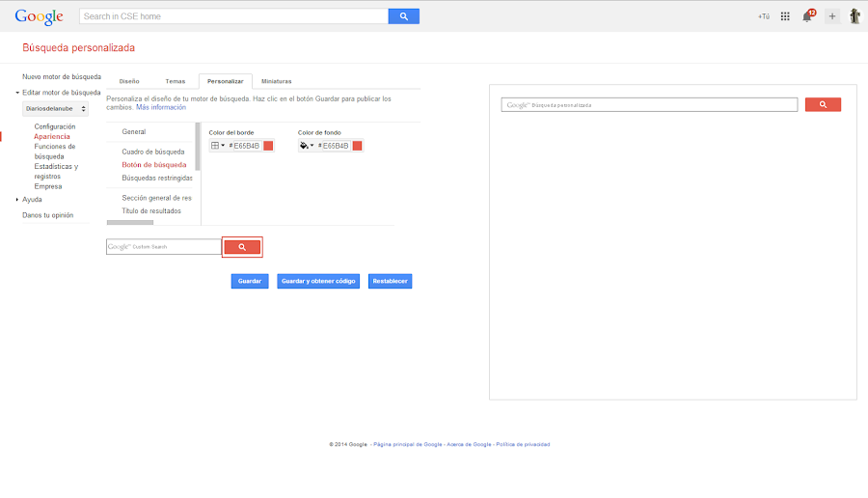The height and width of the screenshot is (498, 868).
Task: Click the background color red swatch
Action: point(357,146)
